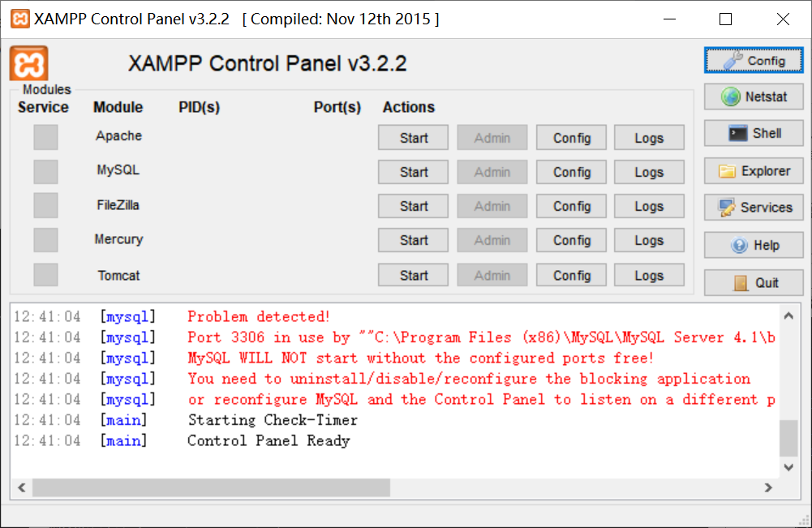Image resolution: width=812 pixels, height=528 pixels.
Task: Open Tomcat Logs menu
Action: 650,275
